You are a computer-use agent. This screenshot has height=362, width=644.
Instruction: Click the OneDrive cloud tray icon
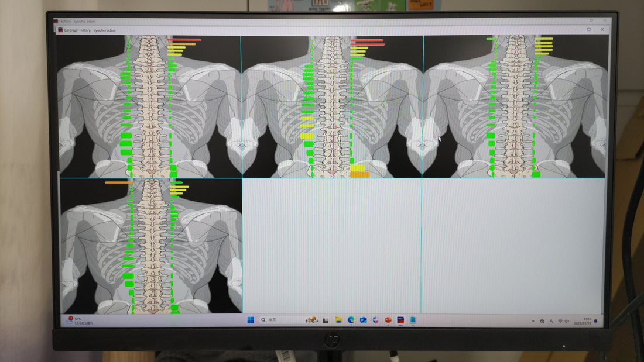pyautogui.click(x=542, y=321)
